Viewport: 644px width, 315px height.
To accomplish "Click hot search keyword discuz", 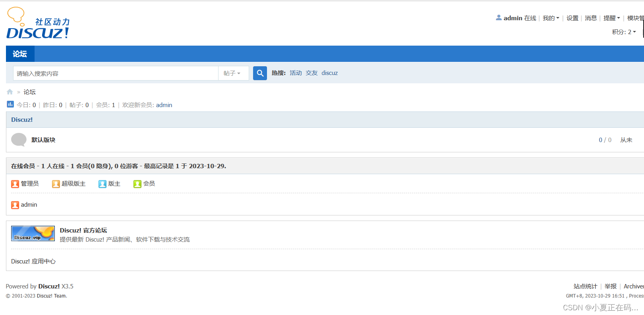I will (x=330, y=73).
